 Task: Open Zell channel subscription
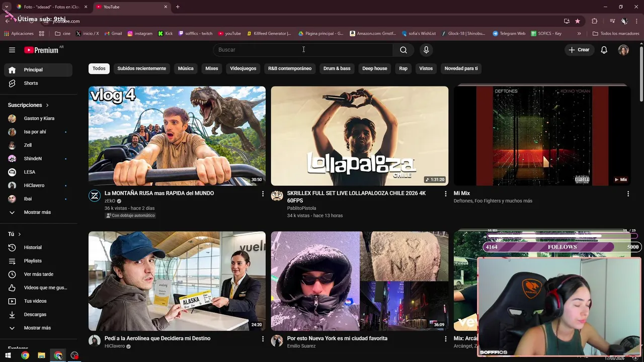[38, 145]
